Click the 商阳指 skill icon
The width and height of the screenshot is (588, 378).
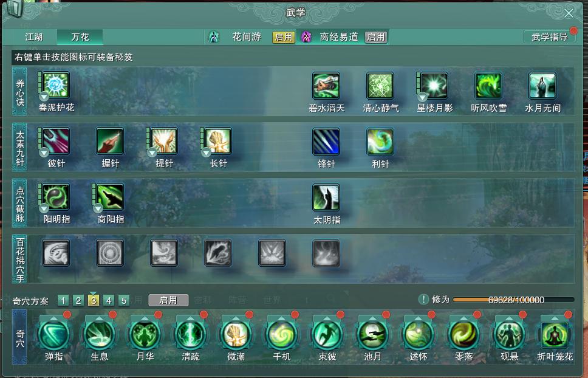coord(110,197)
